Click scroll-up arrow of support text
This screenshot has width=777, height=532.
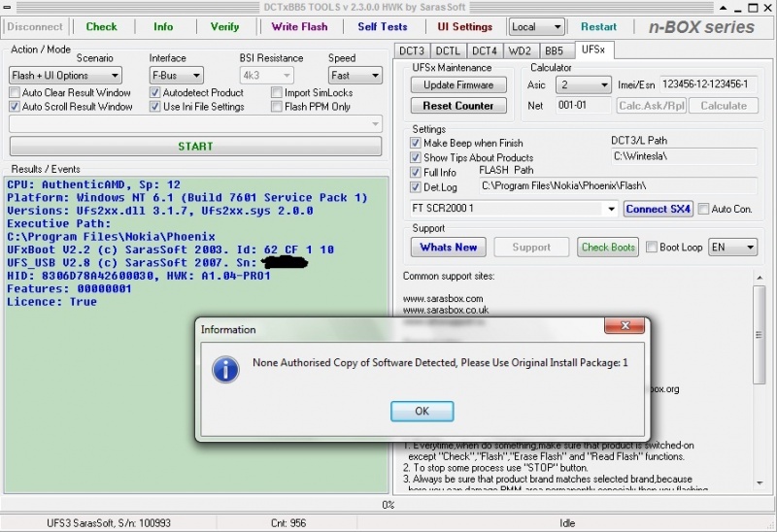(x=760, y=277)
